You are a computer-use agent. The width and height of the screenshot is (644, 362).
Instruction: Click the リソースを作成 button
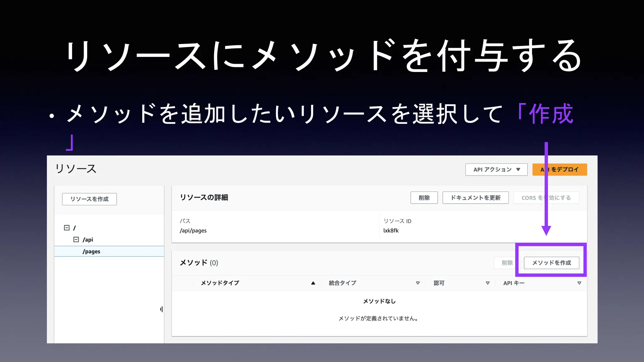[x=89, y=199]
